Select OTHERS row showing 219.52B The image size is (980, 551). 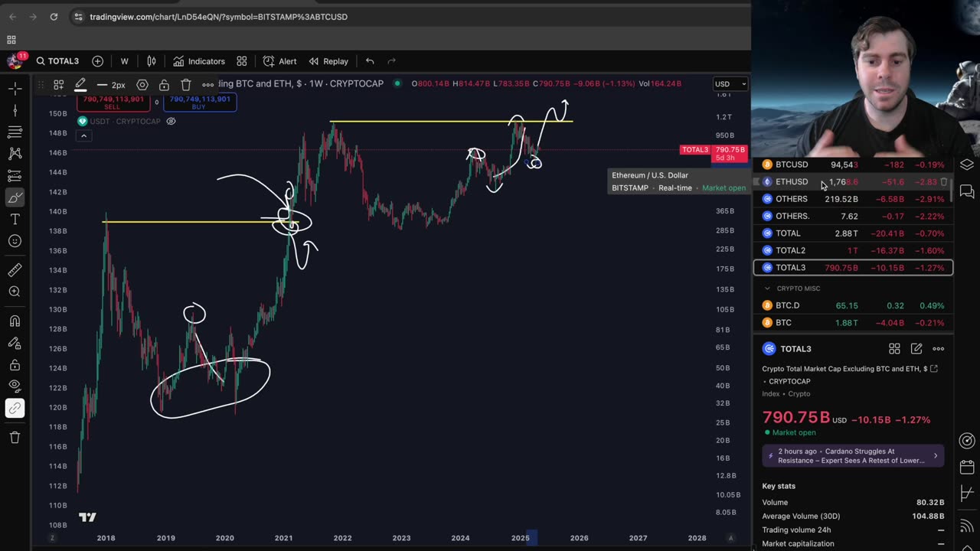pyautogui.click(x=853, y=199)
